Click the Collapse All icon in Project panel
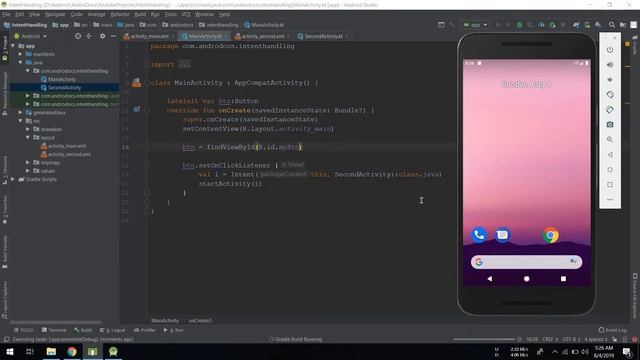Viewport: 640px width, 360px height. (x=89, y=36)
